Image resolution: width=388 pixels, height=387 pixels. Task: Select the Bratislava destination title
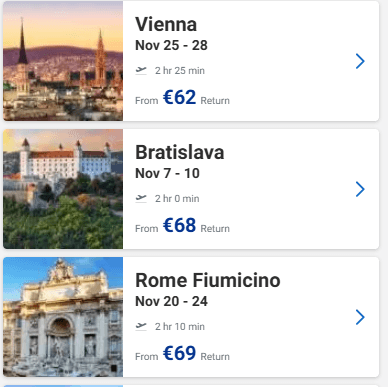point(180,152)
